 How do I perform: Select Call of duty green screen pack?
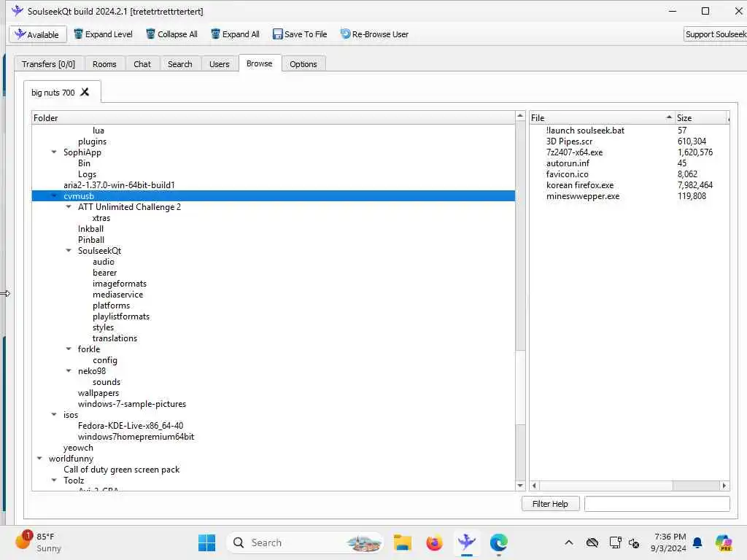coord(122,470)
